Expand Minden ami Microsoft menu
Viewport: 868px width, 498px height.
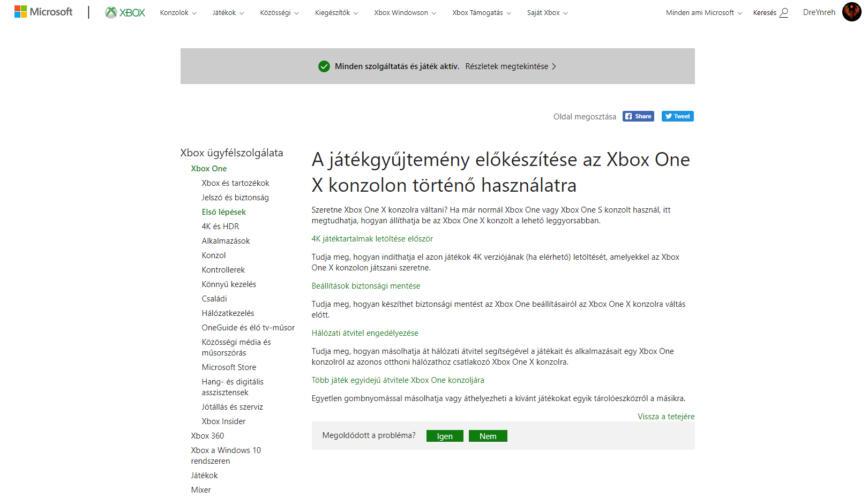click(x=704, y=13)
